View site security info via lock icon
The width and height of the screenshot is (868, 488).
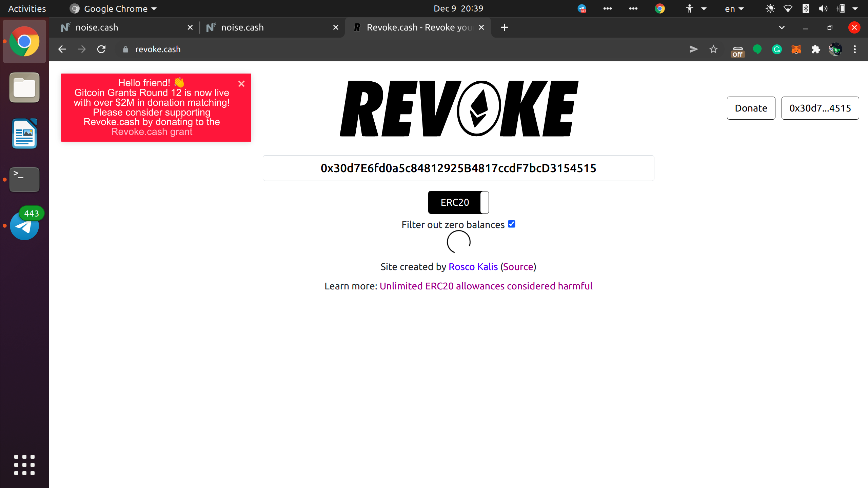click(x=125, y=49)
